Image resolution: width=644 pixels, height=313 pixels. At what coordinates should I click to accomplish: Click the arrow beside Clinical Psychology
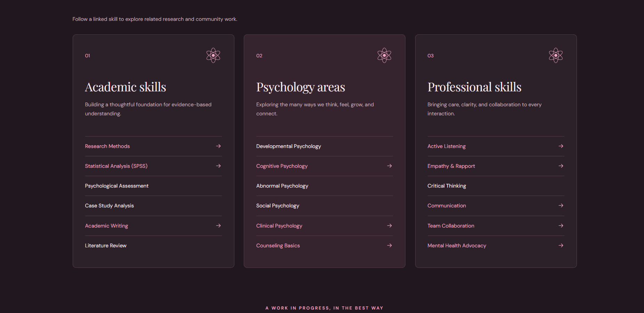[389, 226]
